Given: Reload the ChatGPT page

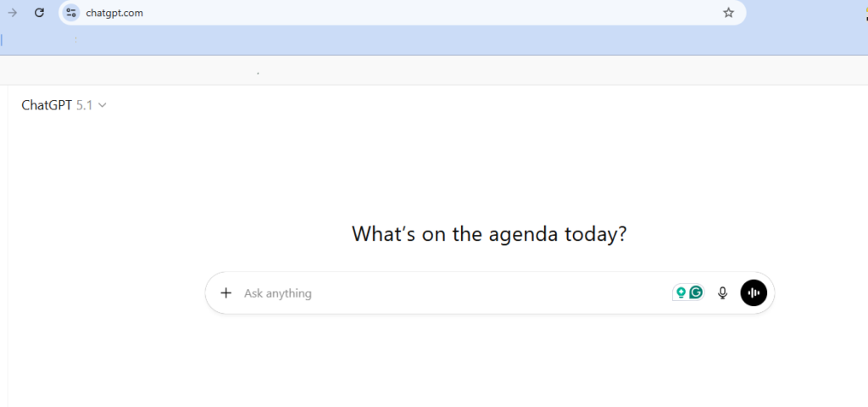Looking at the screenshot, I should pos(39,13).
